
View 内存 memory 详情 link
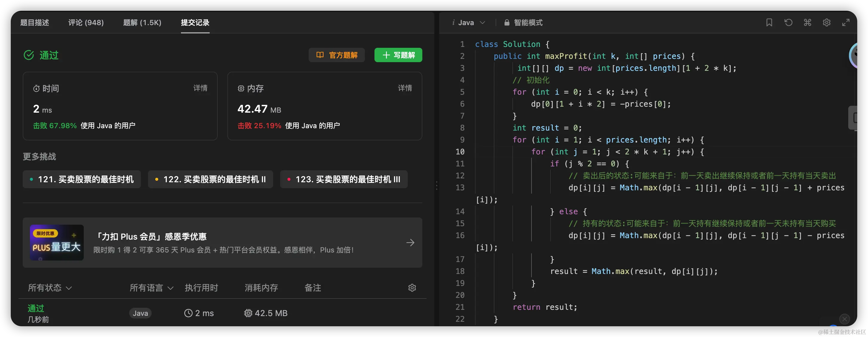[405, 88]
